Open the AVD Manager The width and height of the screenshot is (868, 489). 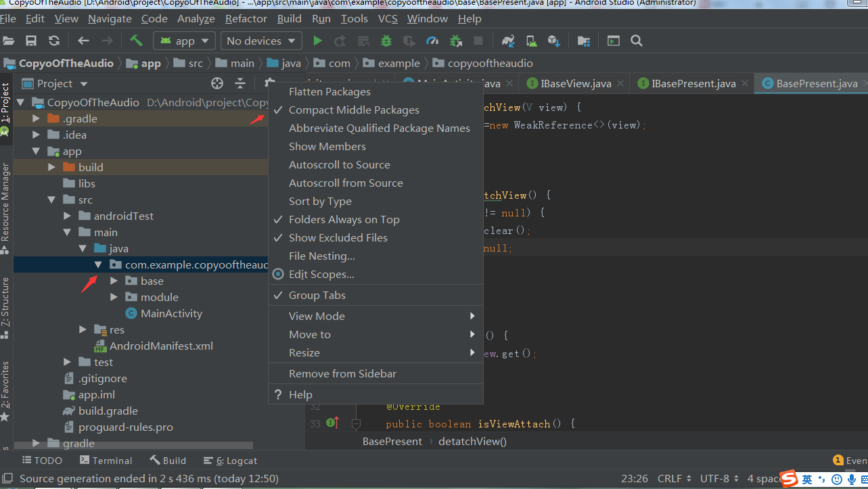point(532,41)
